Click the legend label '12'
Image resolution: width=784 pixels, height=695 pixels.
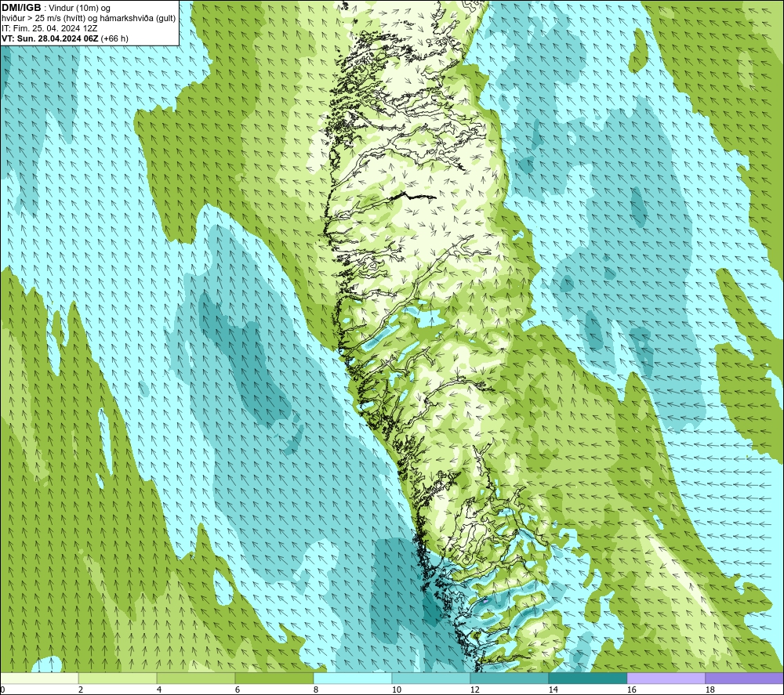tap(474, 690)
